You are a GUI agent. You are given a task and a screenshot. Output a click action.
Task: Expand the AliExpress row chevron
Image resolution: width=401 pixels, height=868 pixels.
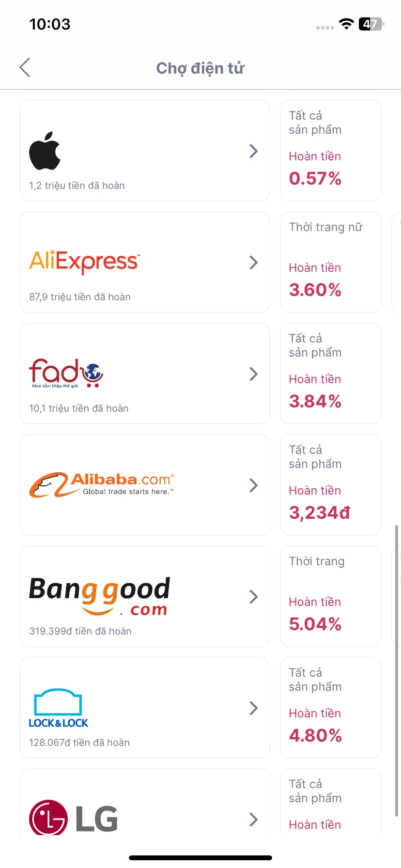(x=253, y=263)
